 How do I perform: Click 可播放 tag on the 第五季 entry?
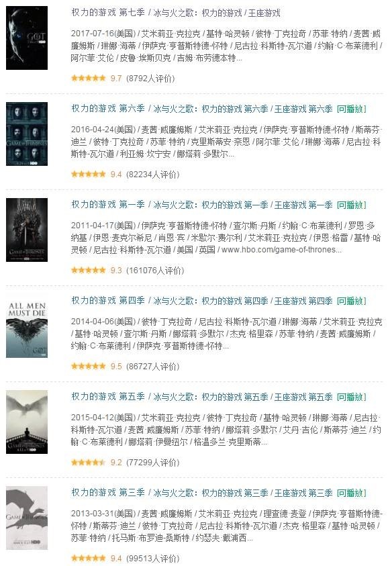[352, 397]
